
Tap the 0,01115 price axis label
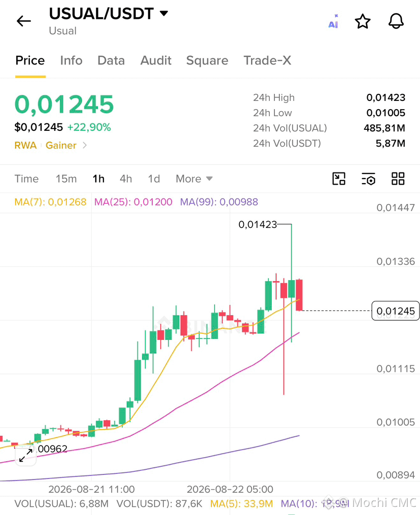(396, 368)
